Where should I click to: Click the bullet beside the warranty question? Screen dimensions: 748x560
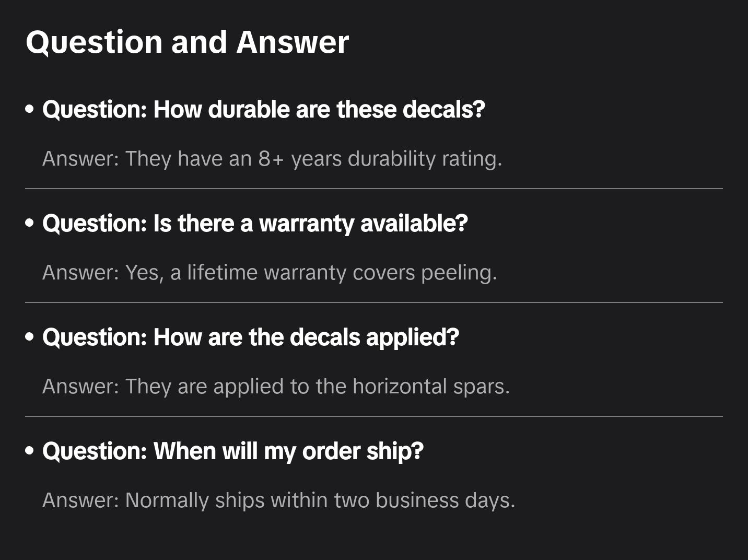pyautogui.click(x=30, y=224)
